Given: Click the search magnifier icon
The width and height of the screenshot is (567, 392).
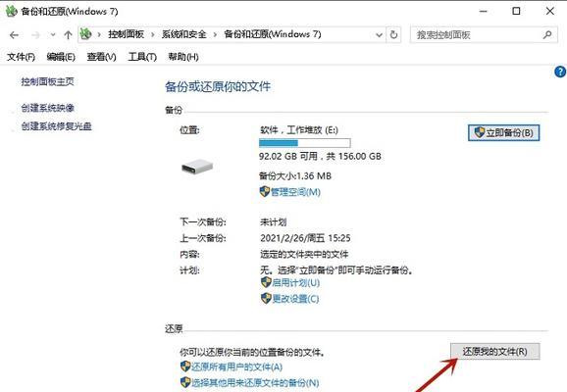Looking at the screenshot, I should pos(547,35).
